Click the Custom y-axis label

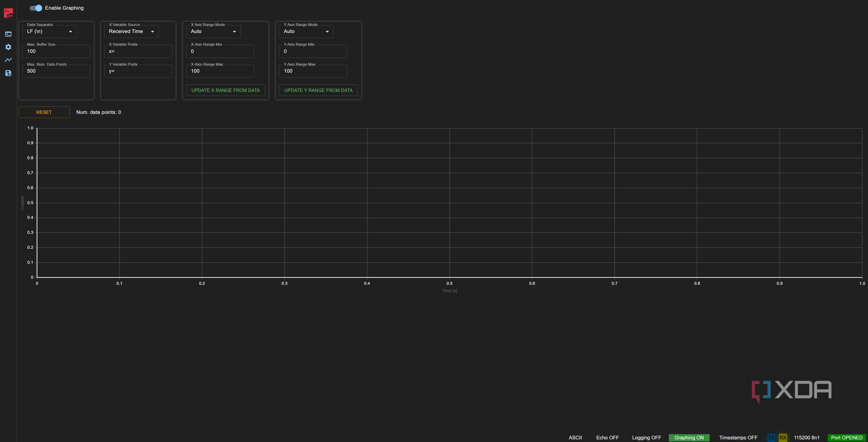click(x=23, y=203)
